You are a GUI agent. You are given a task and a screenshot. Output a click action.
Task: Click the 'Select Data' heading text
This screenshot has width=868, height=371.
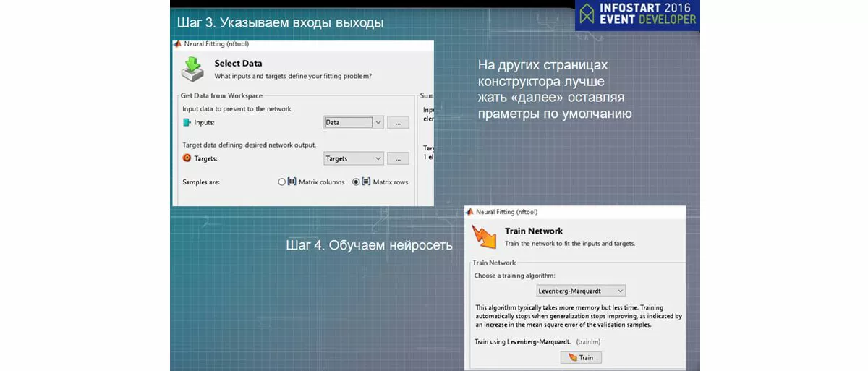click(238, 64)
